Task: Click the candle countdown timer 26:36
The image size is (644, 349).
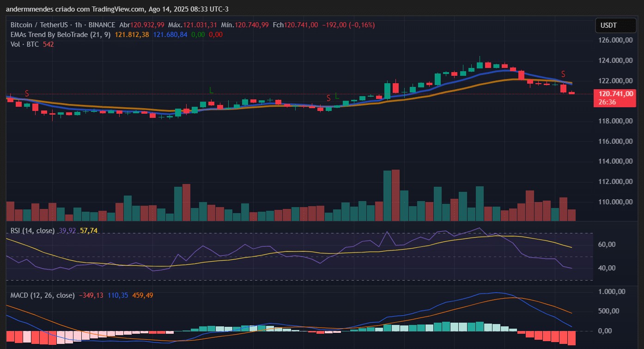Action: coord(606,102)
